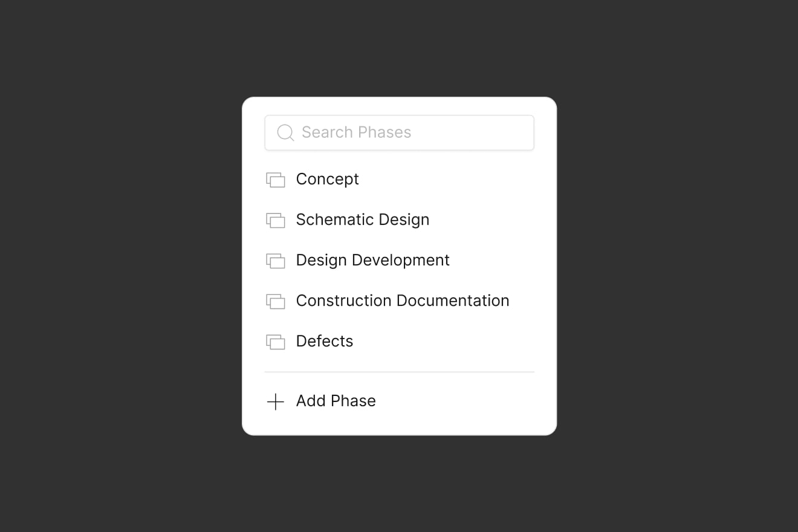
Task: Click the layered squares icon on the Concept row
Action: click(x=276, y=180)
